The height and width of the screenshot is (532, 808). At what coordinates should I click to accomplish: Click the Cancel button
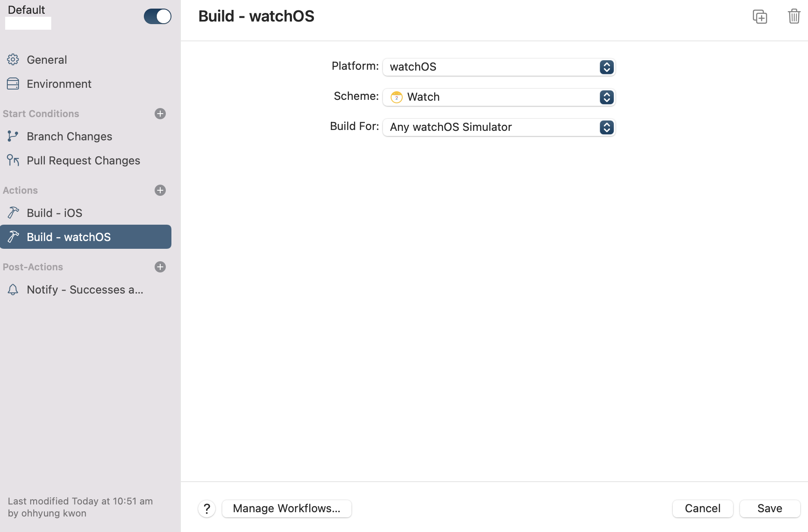coord(702,509)
